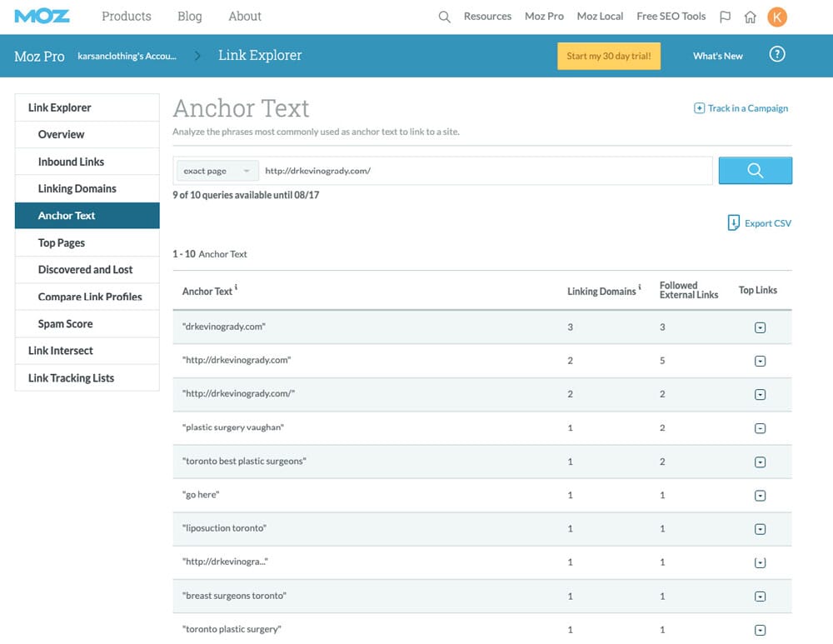The image size is (833, 644).
Task: Click the Anchor Text column header
Action: coord(207,292)
